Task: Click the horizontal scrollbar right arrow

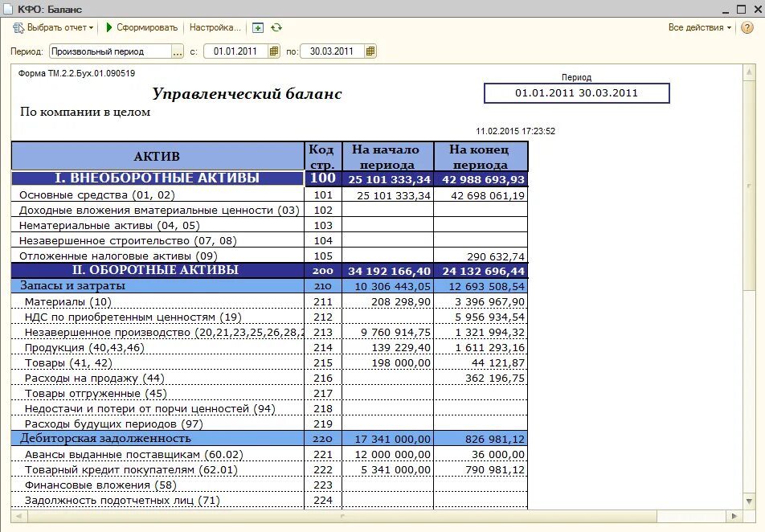Action: coord(734,515)
